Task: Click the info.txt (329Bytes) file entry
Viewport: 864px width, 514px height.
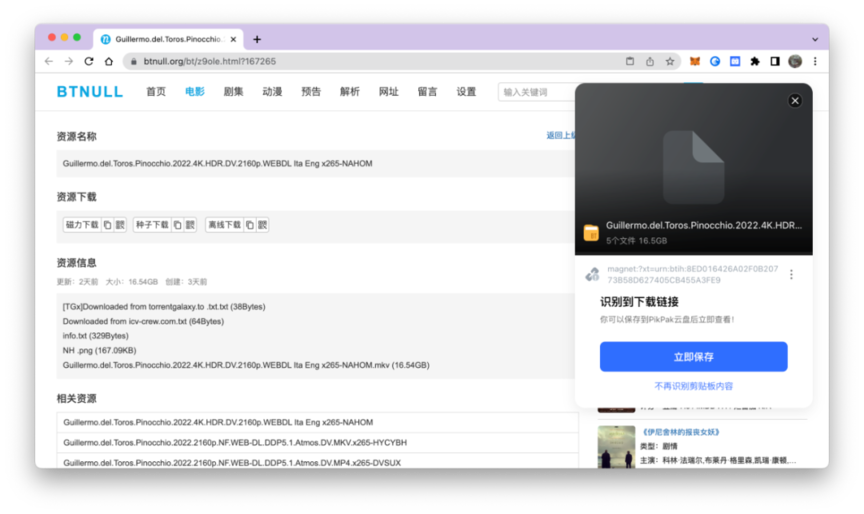Action: [95, 336]
